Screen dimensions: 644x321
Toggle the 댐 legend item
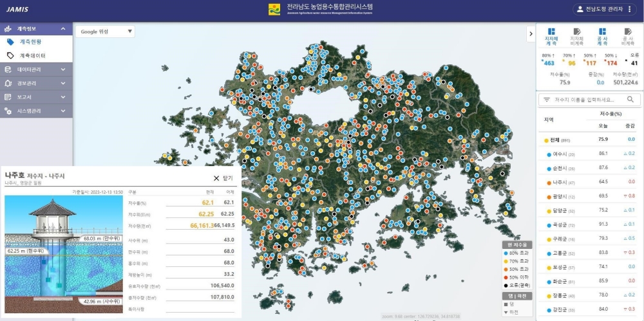tap(509, 304)
